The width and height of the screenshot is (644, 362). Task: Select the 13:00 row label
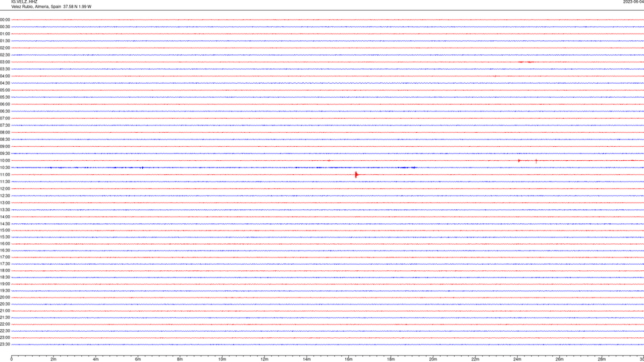[5, 202]
